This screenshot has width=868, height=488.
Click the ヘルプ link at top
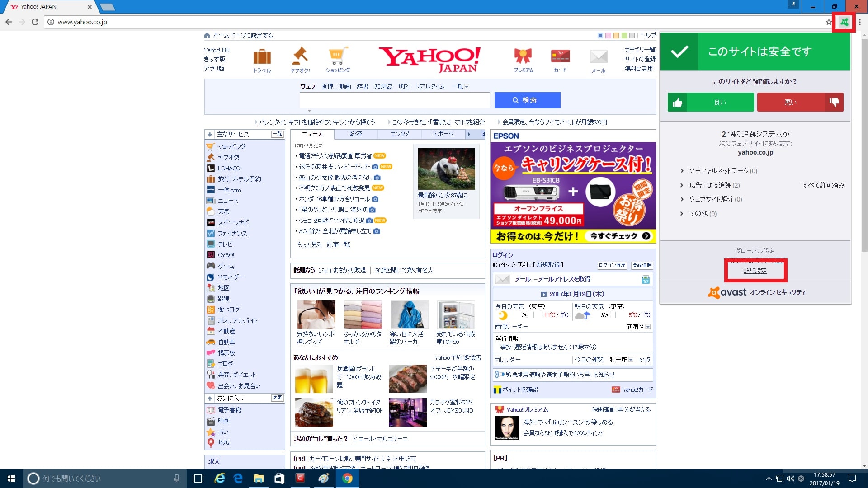648,35
